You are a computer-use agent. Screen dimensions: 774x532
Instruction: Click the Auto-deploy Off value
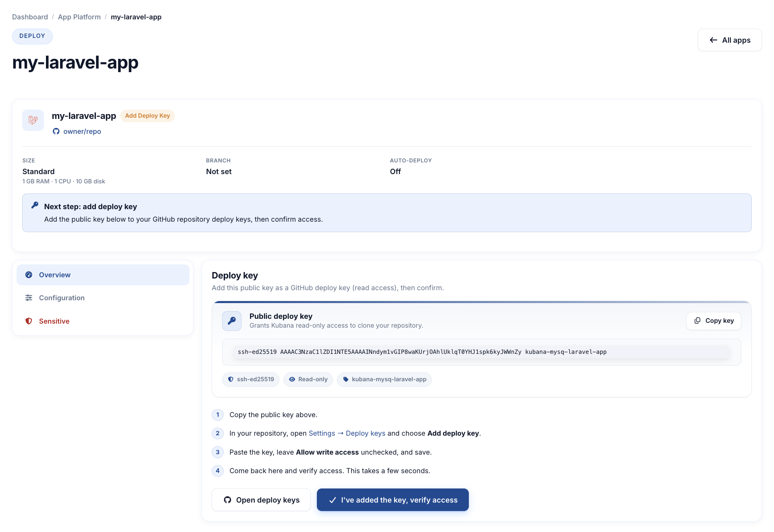(x=395, y=172)
